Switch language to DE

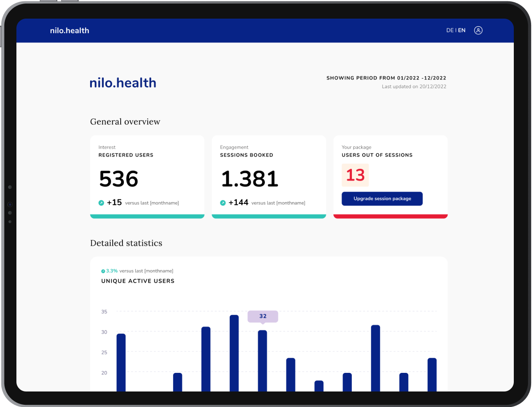449,31
